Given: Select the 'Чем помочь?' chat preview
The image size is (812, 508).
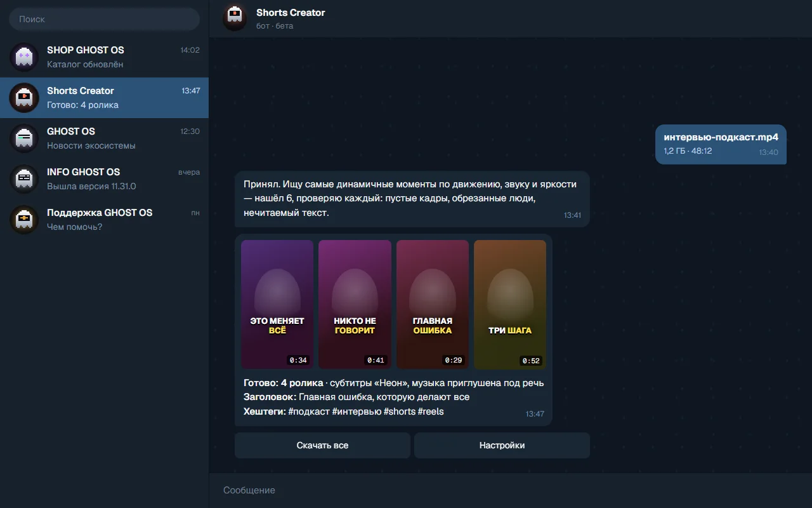Looking at the screenshot, I should click(74, 227).
